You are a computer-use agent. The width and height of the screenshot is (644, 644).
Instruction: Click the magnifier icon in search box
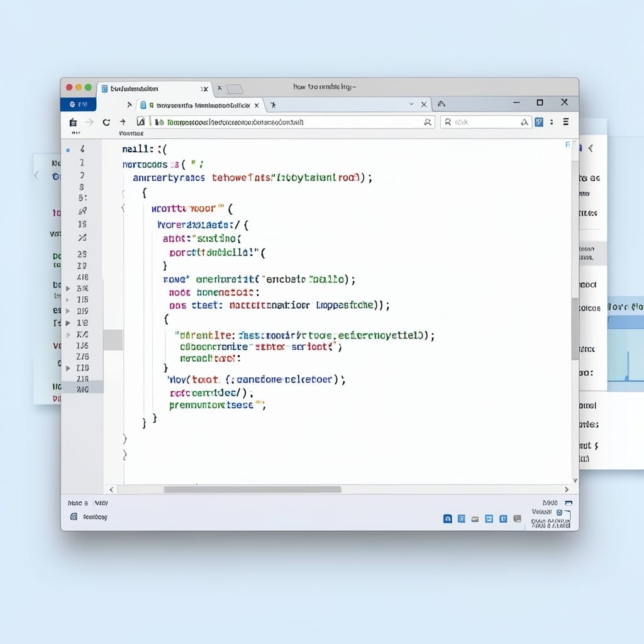tap(448, 122)
